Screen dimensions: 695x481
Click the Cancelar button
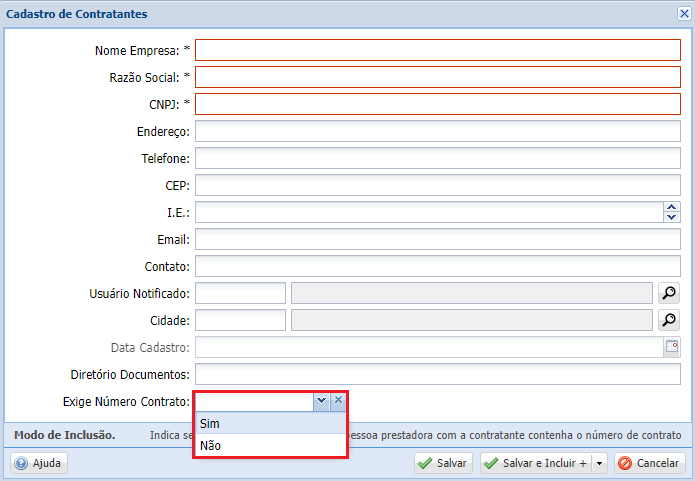coord(650,463)
